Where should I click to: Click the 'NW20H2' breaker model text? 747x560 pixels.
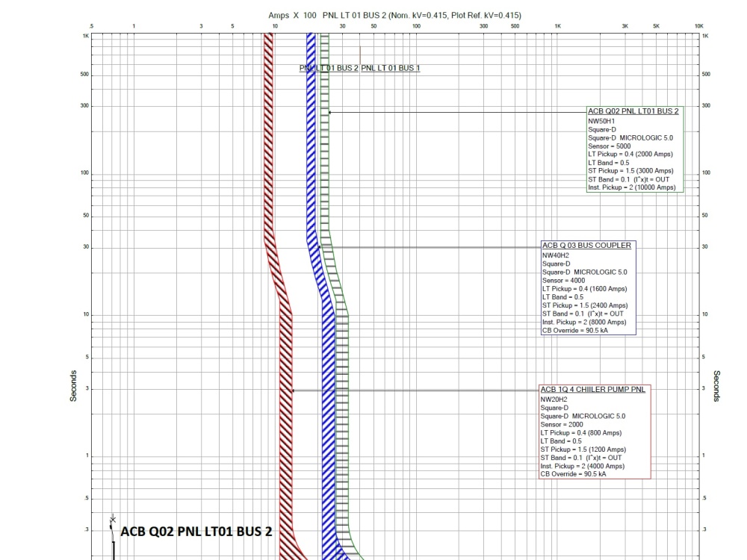coord(554,399)
